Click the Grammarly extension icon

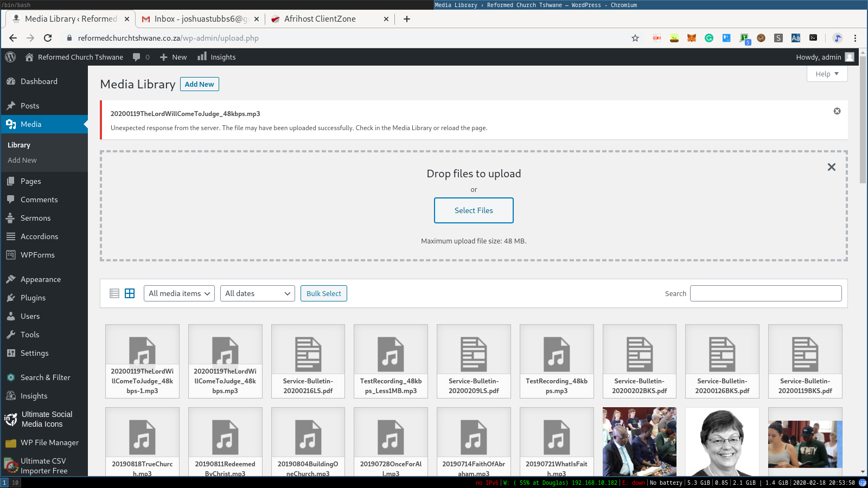[x=709, y=38]
